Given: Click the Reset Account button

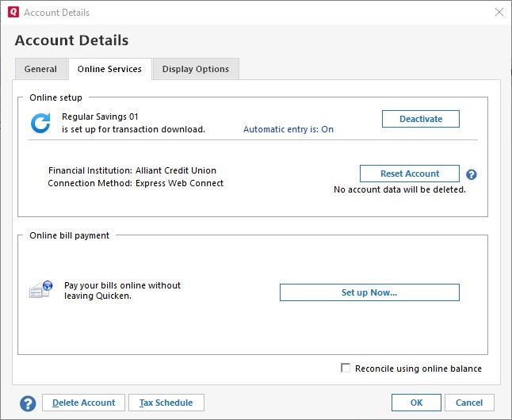Looking at the screenshot, I should click(409, 174).
